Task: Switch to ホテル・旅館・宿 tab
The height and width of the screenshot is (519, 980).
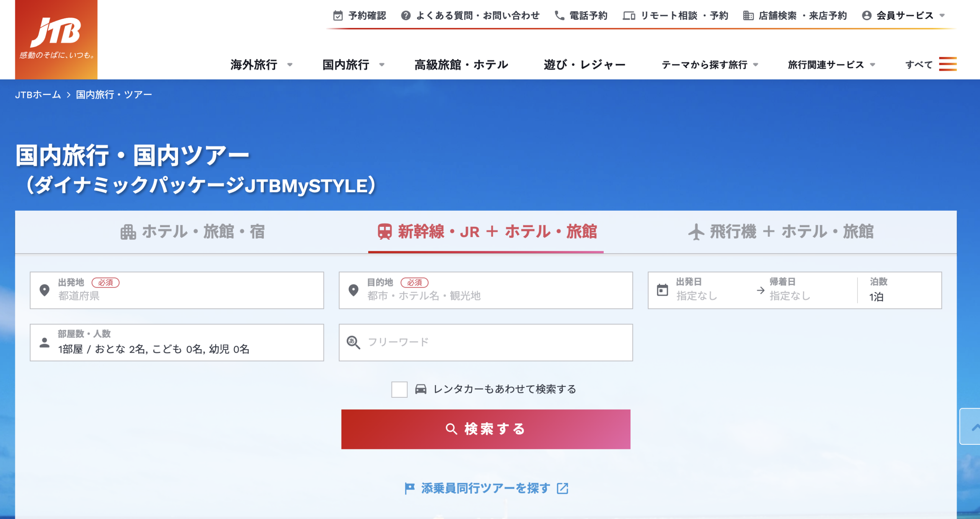Action: point(193,232)
